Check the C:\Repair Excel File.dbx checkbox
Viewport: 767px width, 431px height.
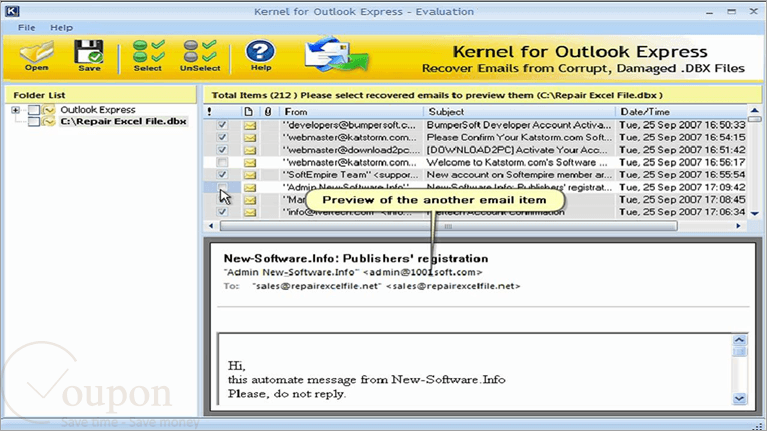pos(34,121)
